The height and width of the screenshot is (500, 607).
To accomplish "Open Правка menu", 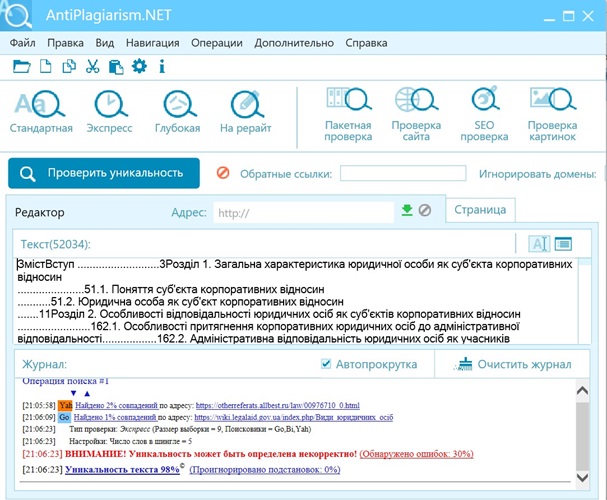I will point(65,43).
